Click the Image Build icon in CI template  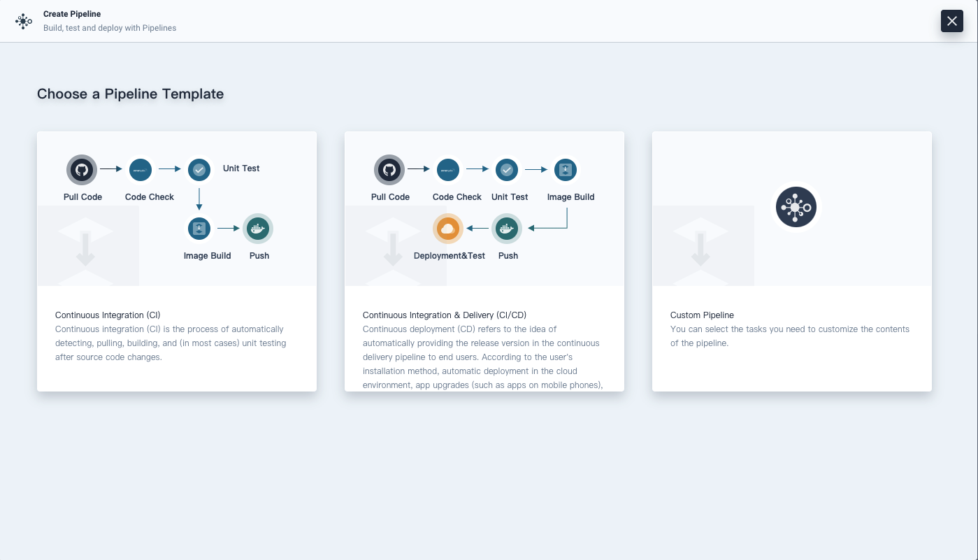[199, 228]
